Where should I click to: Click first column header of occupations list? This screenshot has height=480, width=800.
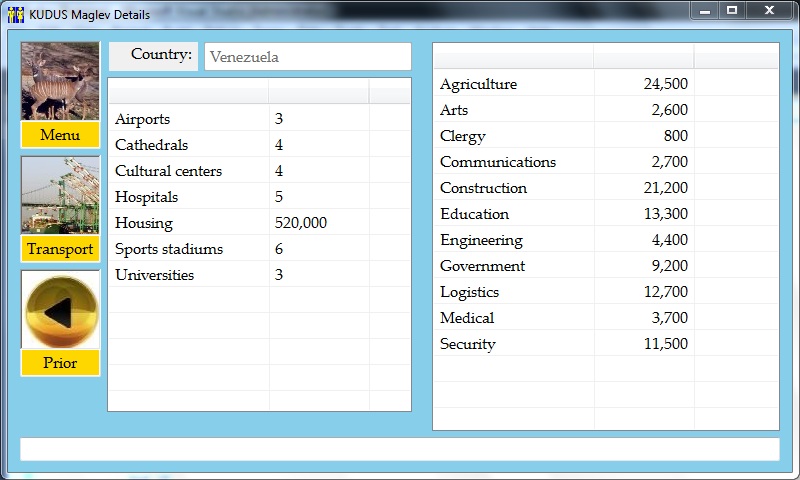(513, 56)
